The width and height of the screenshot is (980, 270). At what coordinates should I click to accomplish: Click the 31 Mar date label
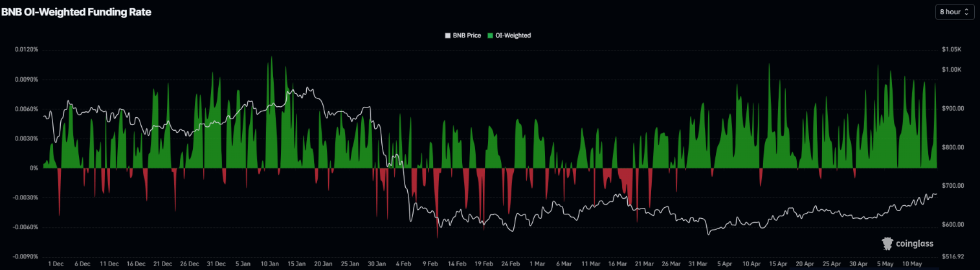[x=698, y=264]
